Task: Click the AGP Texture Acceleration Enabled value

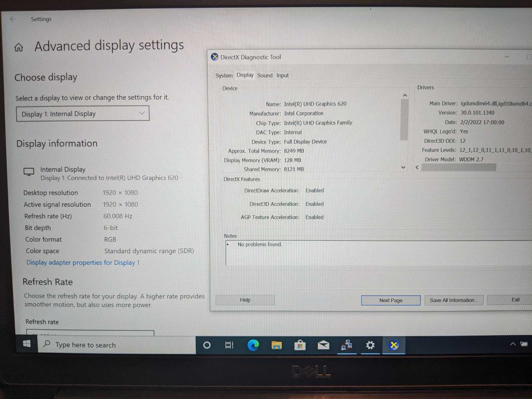Action: click(x=315, y=217)
